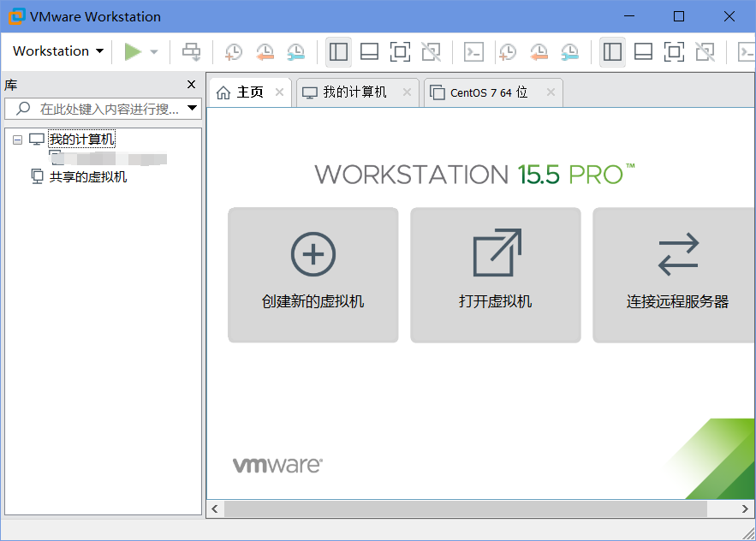Viewport: 756px width, 541px height.
Task: Take a snapshot using the icon after Ctrl+Alt+Del
Action: (x=234, y=51)
